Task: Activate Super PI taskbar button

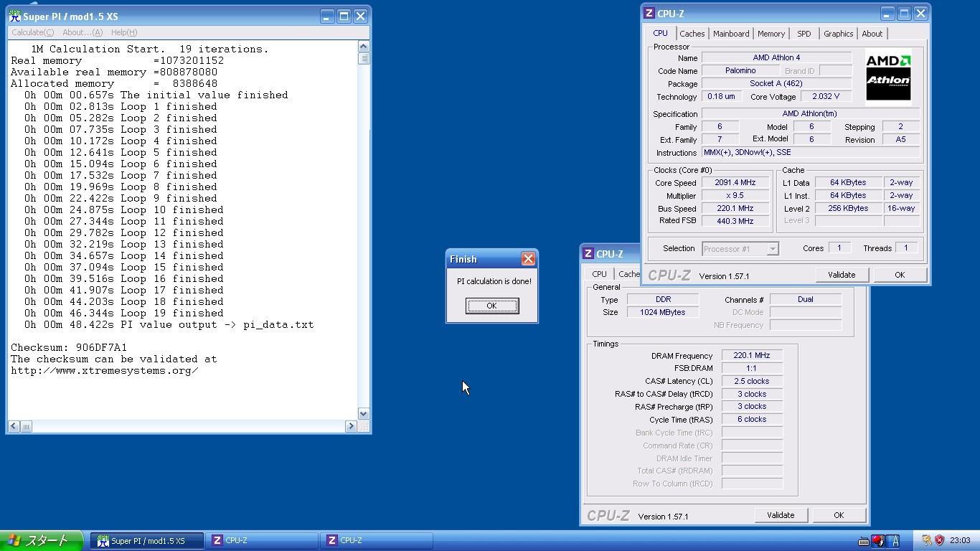Action: (x=147, y=541)
